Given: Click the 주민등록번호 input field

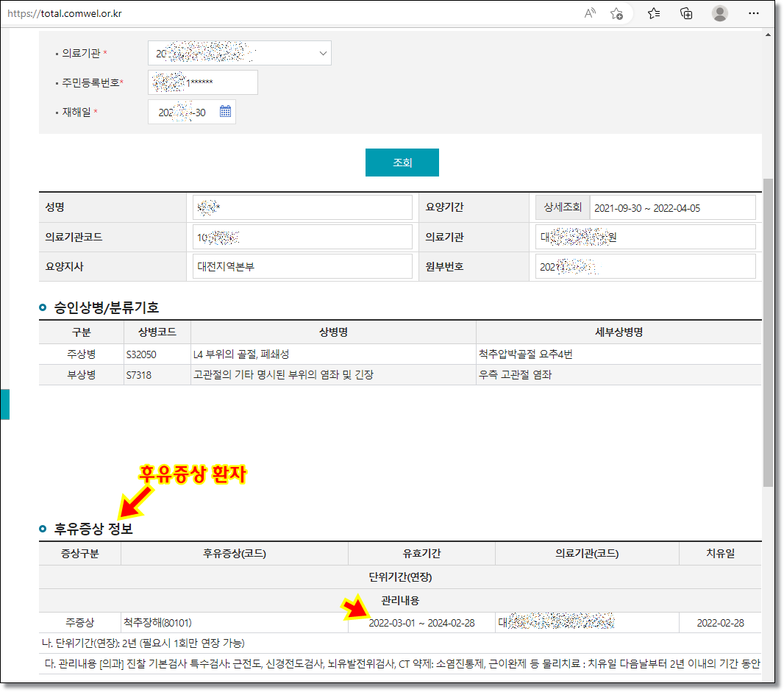Looking at the screenshot, I should click(x=203, y=82).
